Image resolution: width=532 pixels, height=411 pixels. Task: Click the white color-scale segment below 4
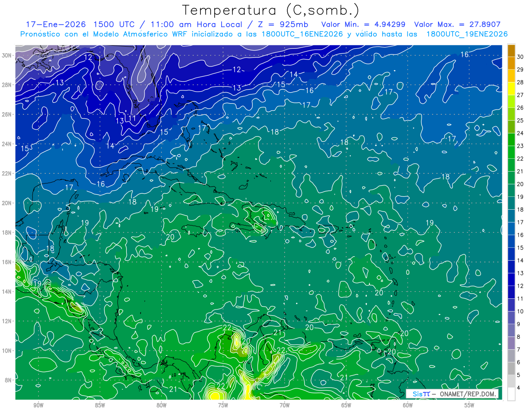(x=511, y=394)
